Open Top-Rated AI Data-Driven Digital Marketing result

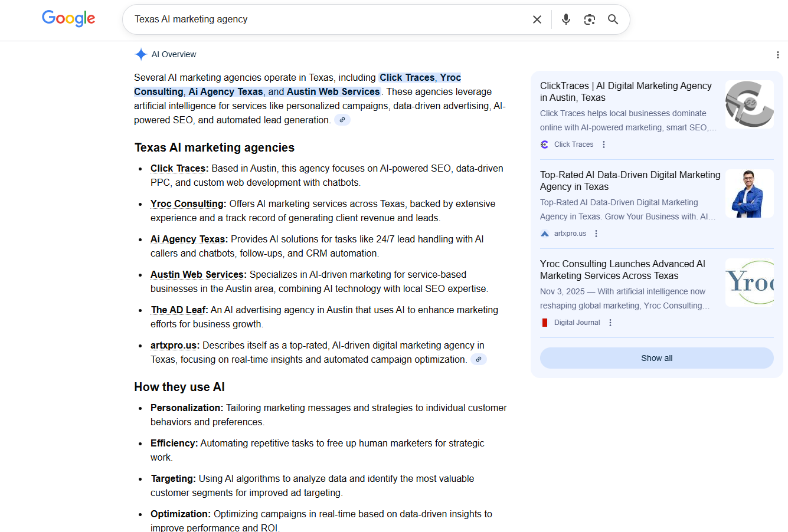pyautogui.click(x=630, y=180)
